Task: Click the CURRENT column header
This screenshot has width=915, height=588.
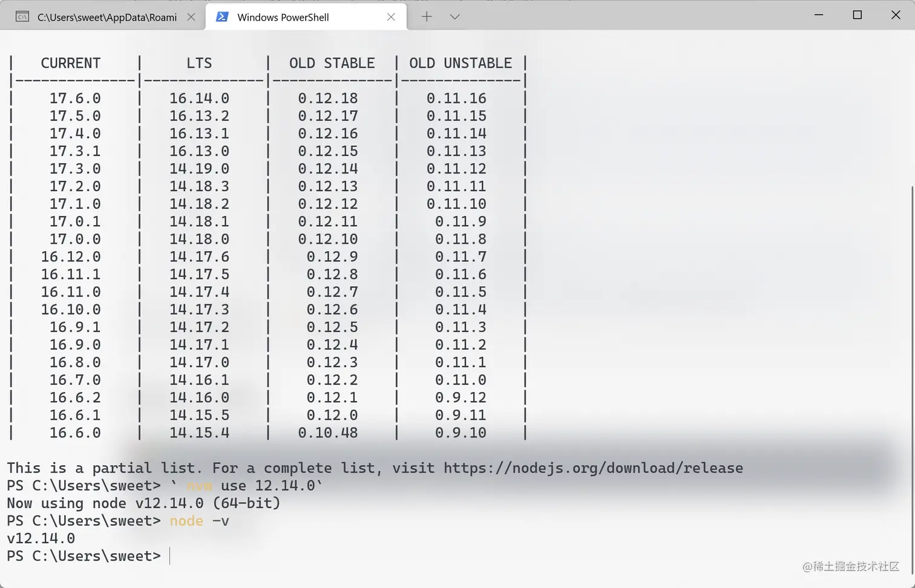Action: 71,63
